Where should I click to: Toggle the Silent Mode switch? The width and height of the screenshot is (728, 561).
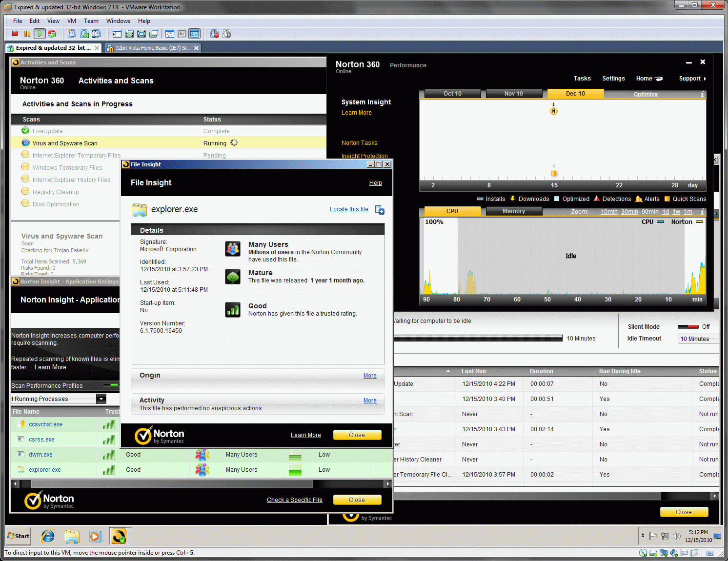pyautogui.click(x=688, y=327)
